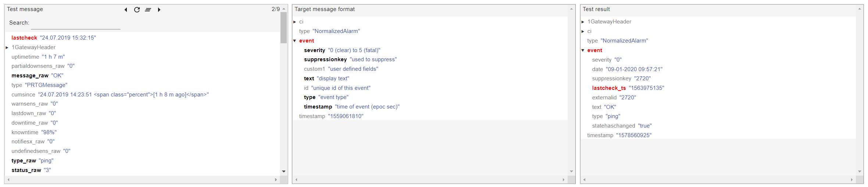Collapse event node in Target message format
868x187 pixels.
[295, 41]
